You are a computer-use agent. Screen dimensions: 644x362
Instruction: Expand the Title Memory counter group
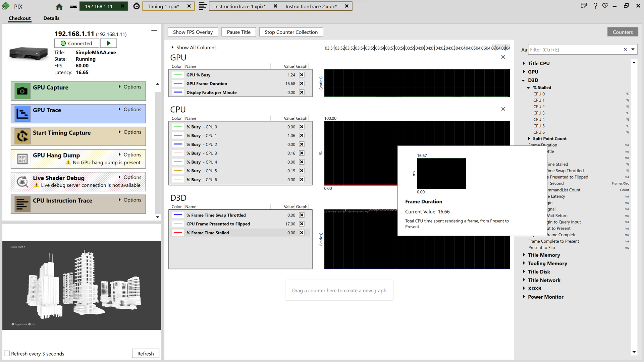coord(524,255)
